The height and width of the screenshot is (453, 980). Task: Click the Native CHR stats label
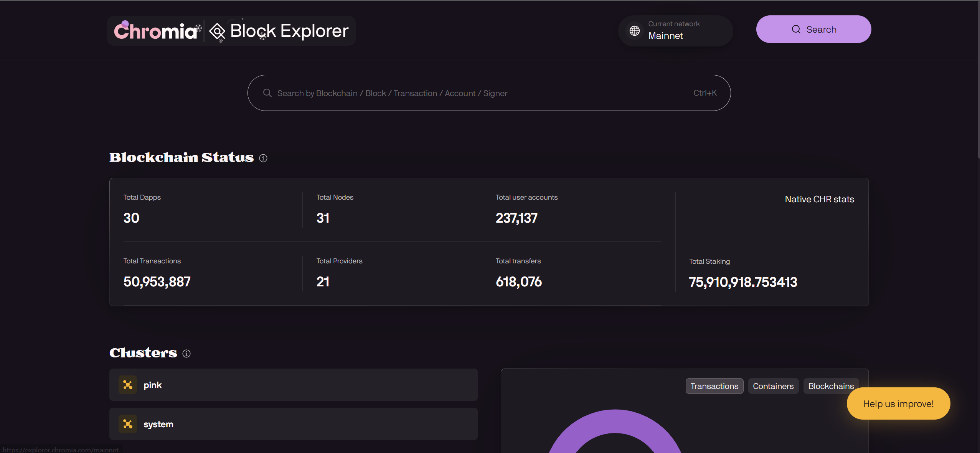[819, 199]
